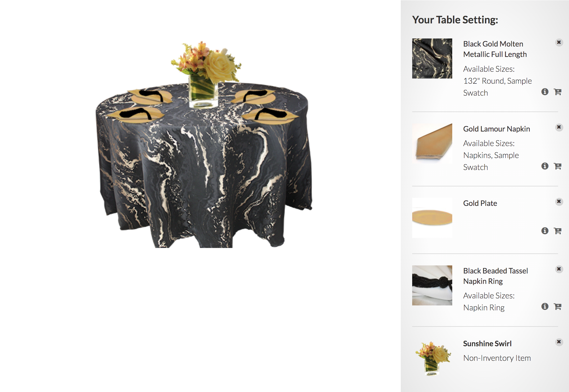Image resolution: width=569 pixels, height=392 pixels.
Task: Remove Gold Lamour Napkin from table setting
Action: pos(559,127)
